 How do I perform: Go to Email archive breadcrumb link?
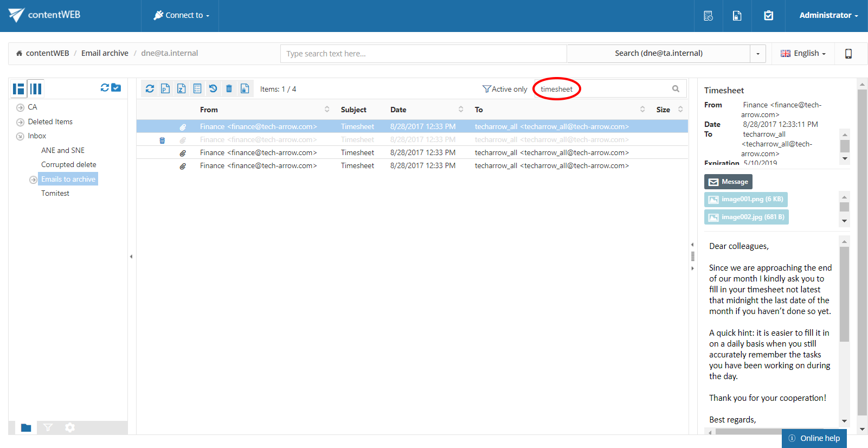pyautogui.click(x=105, y=53)
